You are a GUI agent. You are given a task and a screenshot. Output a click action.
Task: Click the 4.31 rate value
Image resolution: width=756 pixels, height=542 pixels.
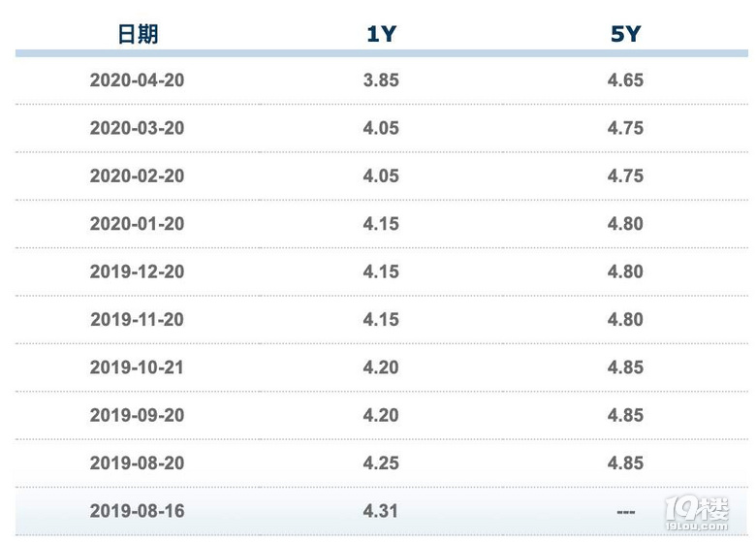tap(380, 511)
